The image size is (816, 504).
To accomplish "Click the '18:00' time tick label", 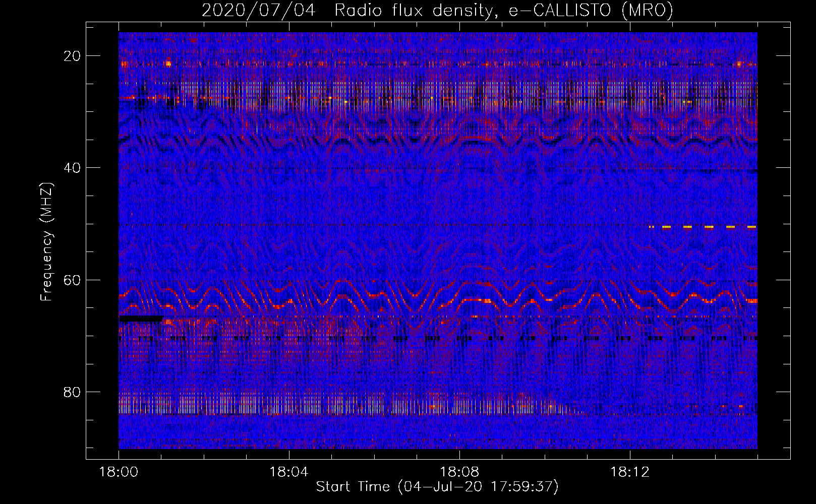I will pyautogui.click(x=119, y=472).
